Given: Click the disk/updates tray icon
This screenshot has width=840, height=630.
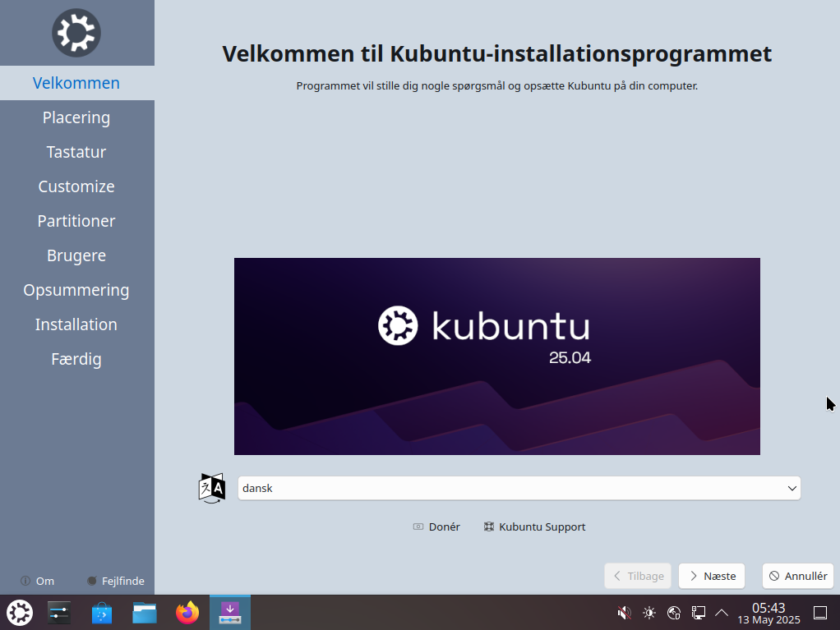Looking at the screenshot, I should tap(674, 613).
